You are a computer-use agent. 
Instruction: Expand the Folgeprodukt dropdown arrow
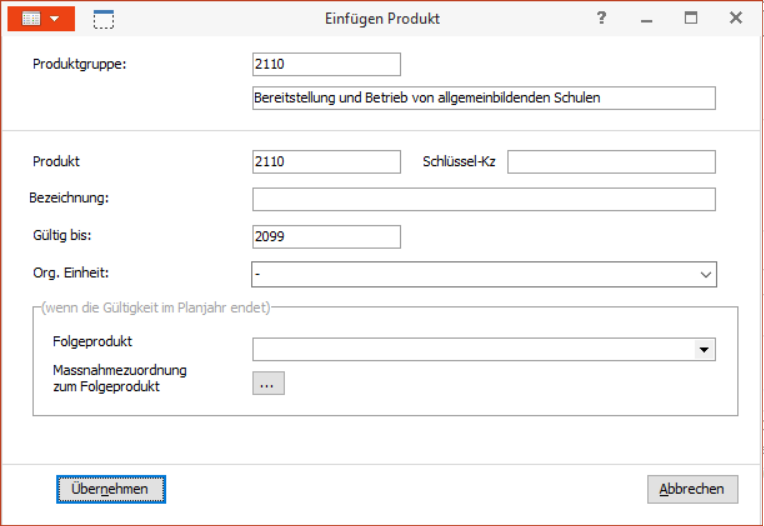[704, 350]
